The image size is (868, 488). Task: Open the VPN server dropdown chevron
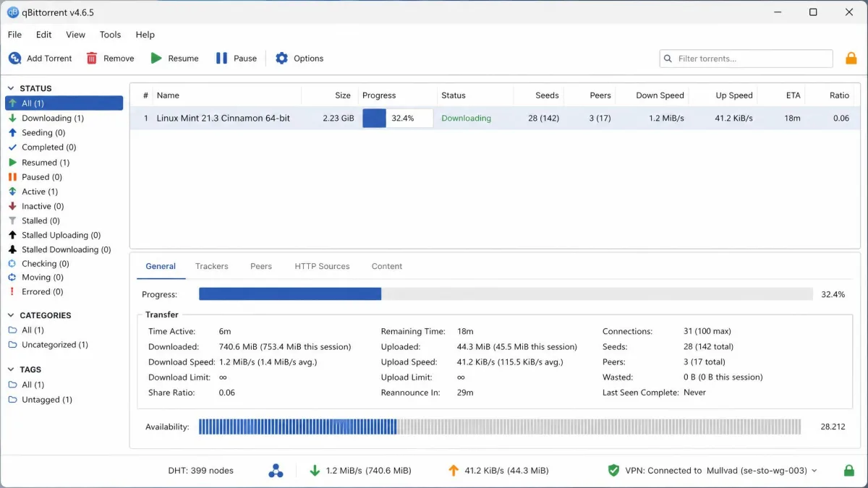[x=814, y=471]
